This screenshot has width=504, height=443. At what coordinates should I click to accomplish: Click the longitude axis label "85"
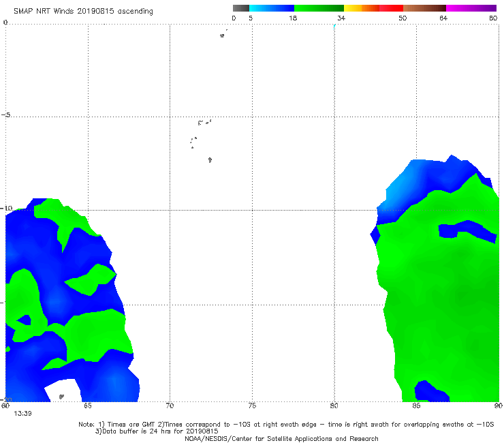click(x=416, y=406)
